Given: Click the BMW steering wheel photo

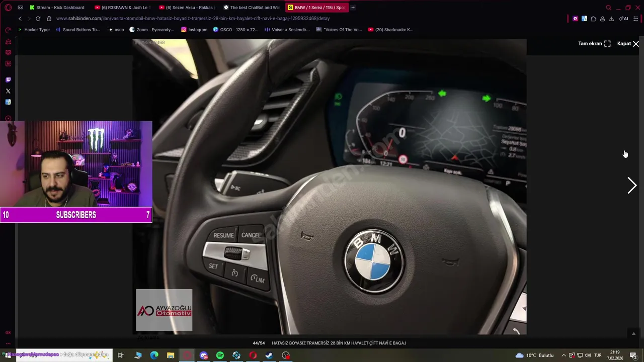Looking at the screenshot, I should click(x=330, y=187).
